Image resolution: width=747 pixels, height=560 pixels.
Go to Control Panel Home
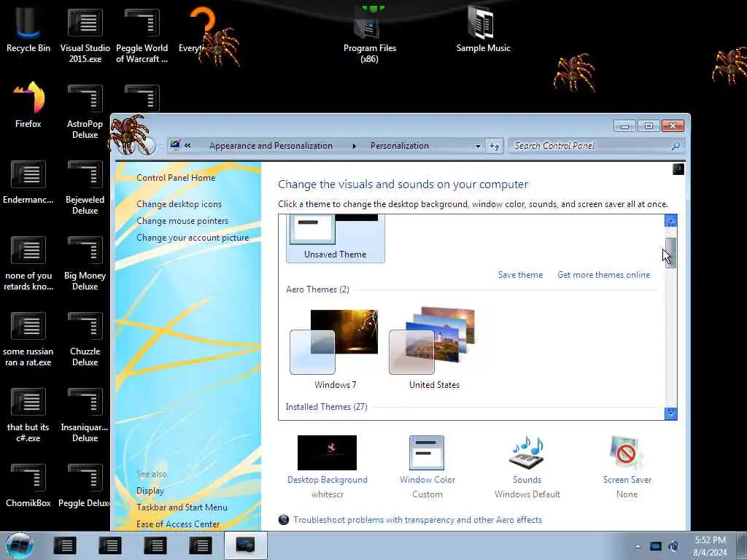(x=176, y=178)
